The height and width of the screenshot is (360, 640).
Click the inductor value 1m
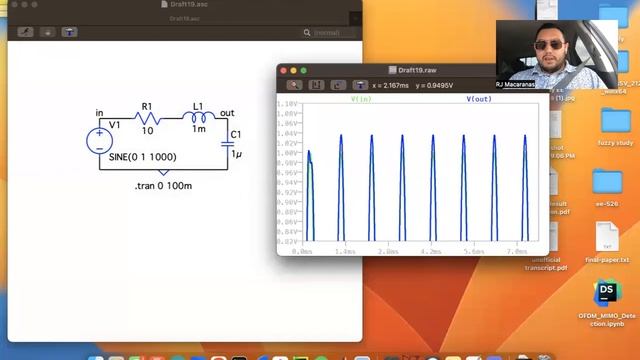point(199,129)
